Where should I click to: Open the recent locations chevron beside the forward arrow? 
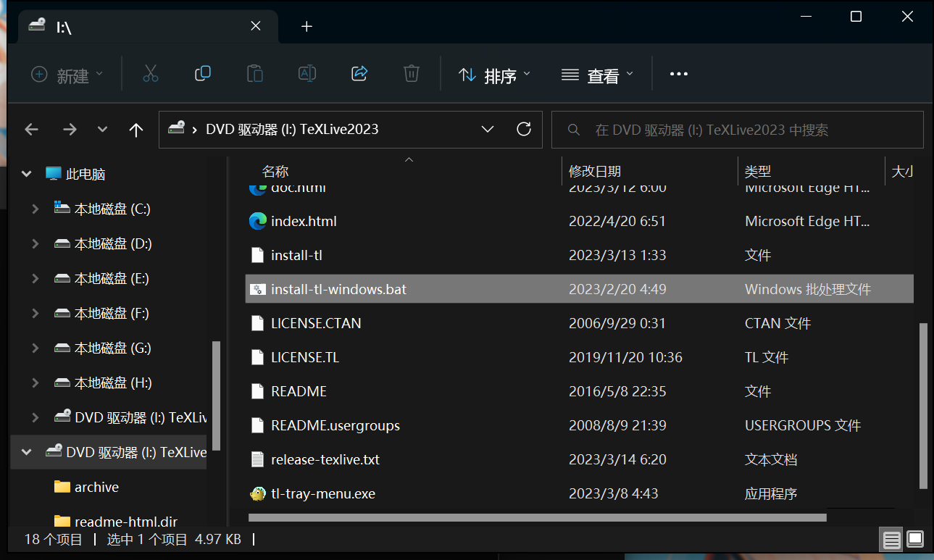click(x=102, y=130)
